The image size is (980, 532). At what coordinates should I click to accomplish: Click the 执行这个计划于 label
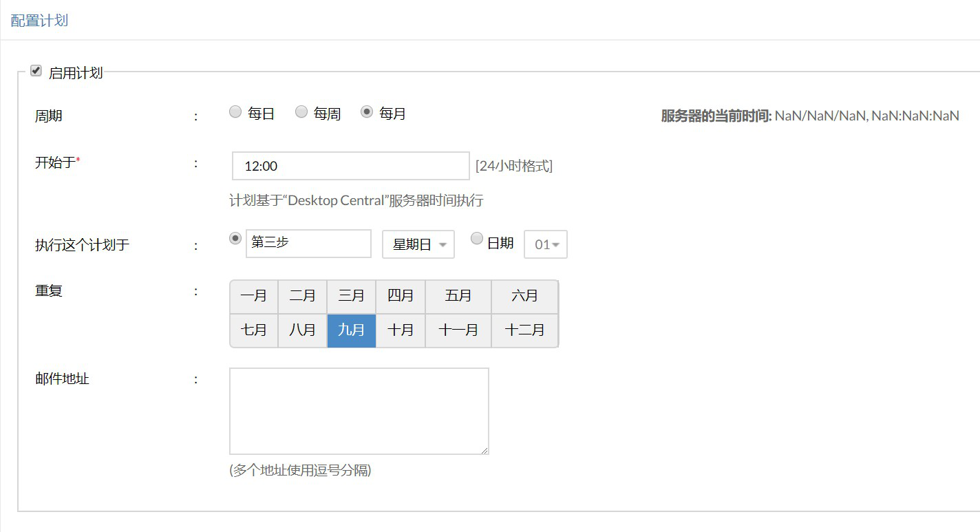pyautogui.click(x=82, y=245)
